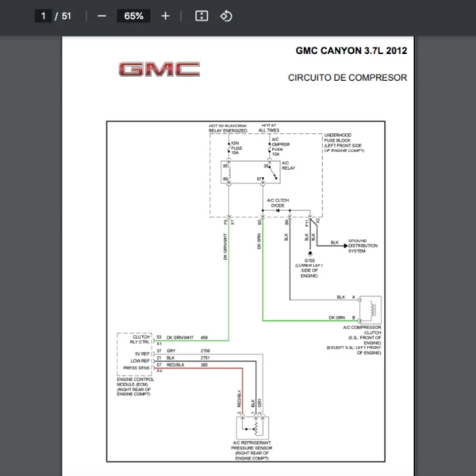Toggle the fit to page button
Image resolution: width=476 pixels, height=476 pixels.
coord(202,16)
